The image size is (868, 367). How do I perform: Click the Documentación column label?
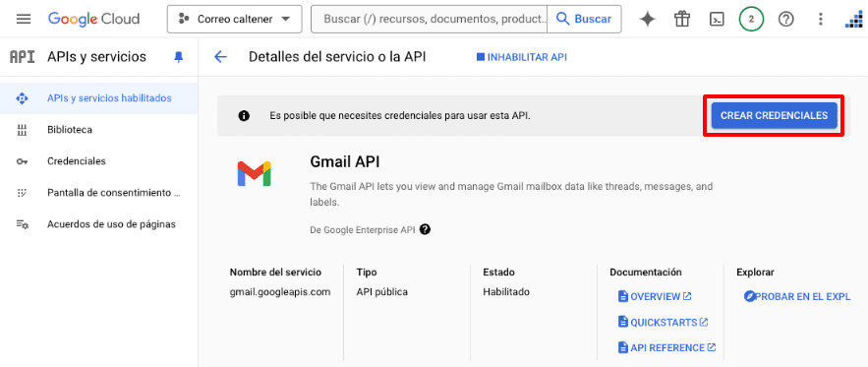(x=646, y=273)
